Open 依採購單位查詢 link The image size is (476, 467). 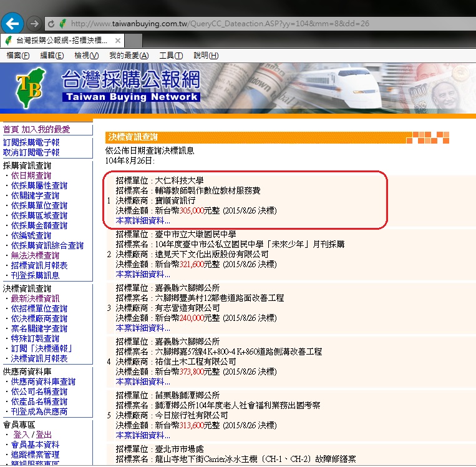[x=39, y=205]
